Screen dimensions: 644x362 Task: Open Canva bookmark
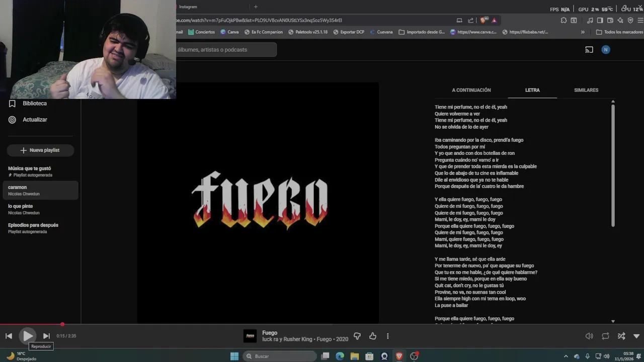229,32
